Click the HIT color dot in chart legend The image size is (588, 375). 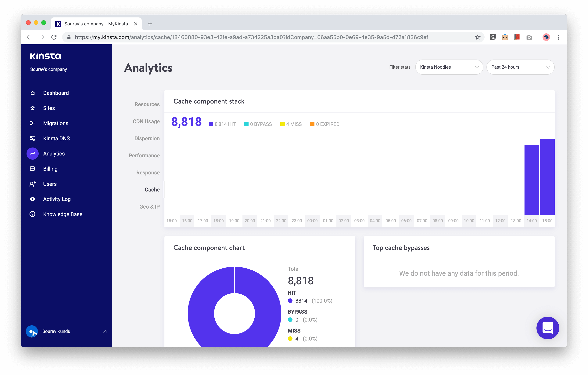[290, 301]
